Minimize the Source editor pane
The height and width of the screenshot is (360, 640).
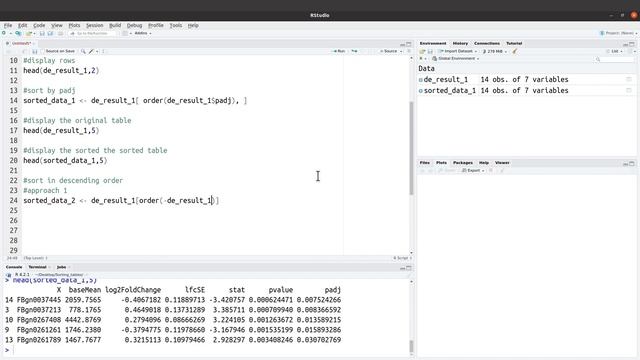402,44
